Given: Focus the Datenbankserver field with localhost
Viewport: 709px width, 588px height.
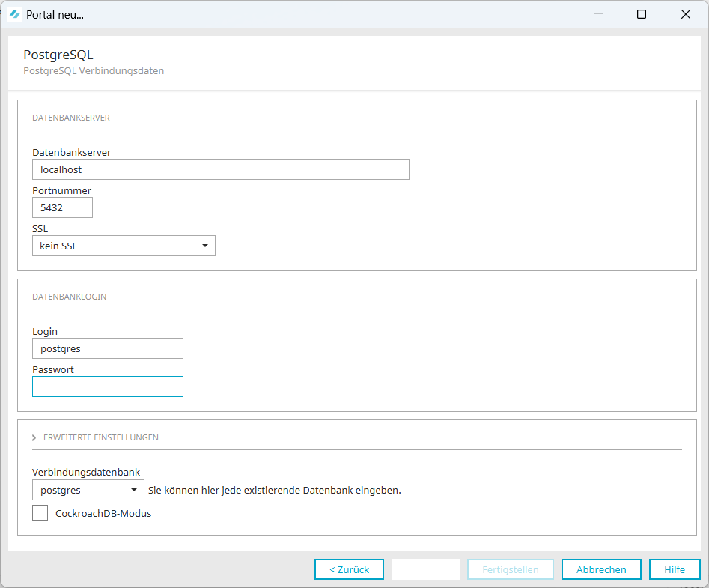Looking at the screenshot, I should click(221, 169).
